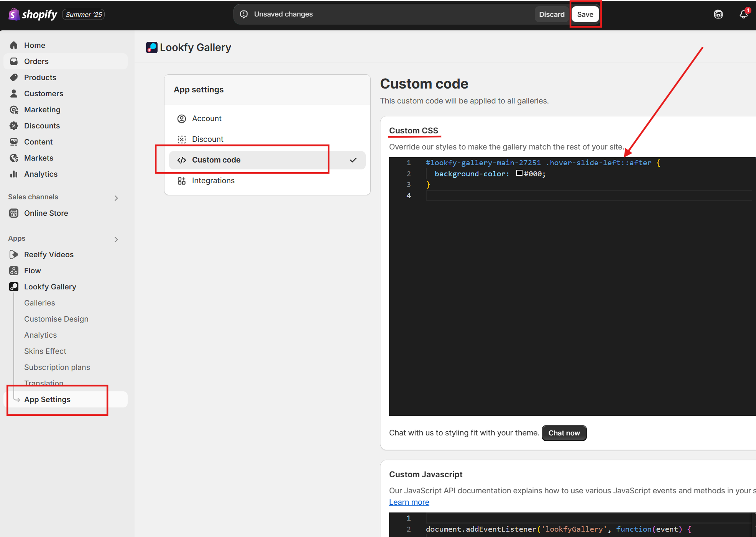Click the Chat now button
Viewport: 756px width, 537px height.
(x=564, y=433)
